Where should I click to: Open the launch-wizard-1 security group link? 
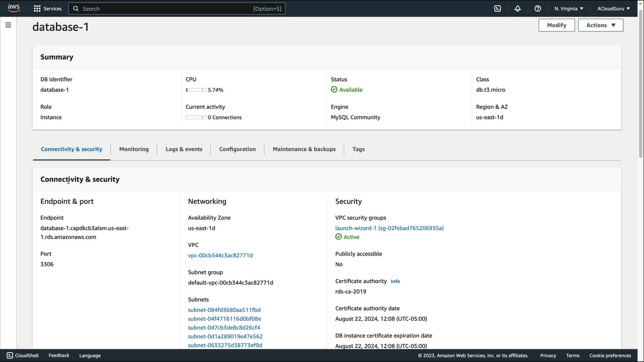click(389, 228)
